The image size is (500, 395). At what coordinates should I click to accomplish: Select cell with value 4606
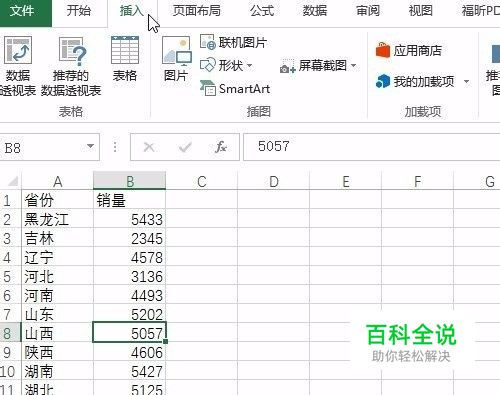click(129, 352)
